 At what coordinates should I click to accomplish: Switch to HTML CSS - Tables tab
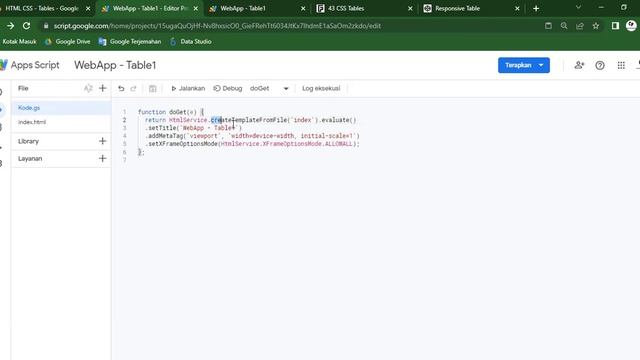[42, 8]
